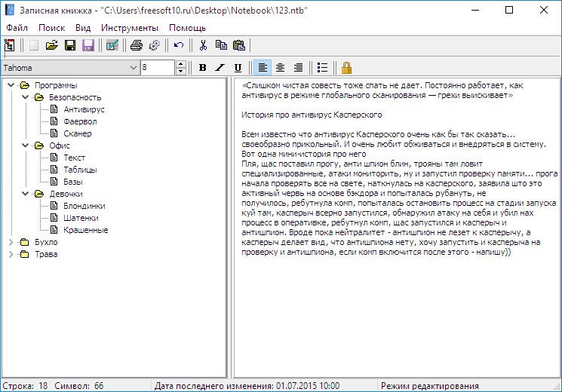
Task: Click the padlock lock icon
Action: (x=346, y=68)
